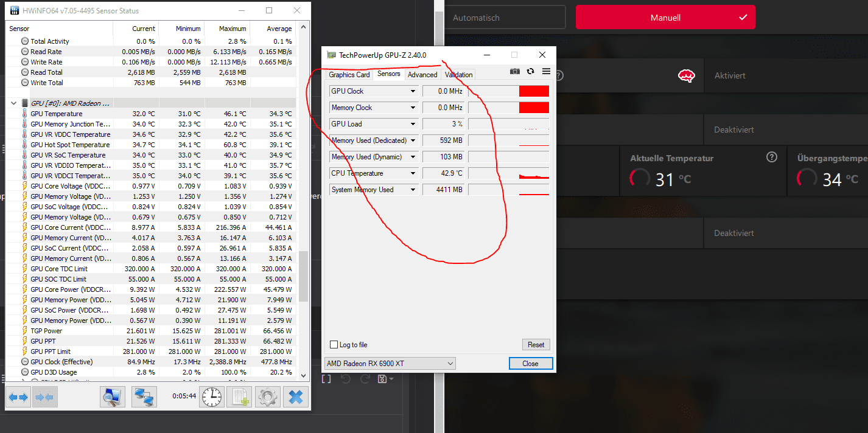Image resolution: width=868 pixels, height=433 pixels.
Task: Open the GPU Load sensor dropdown
Action: (x=413, y=124)
